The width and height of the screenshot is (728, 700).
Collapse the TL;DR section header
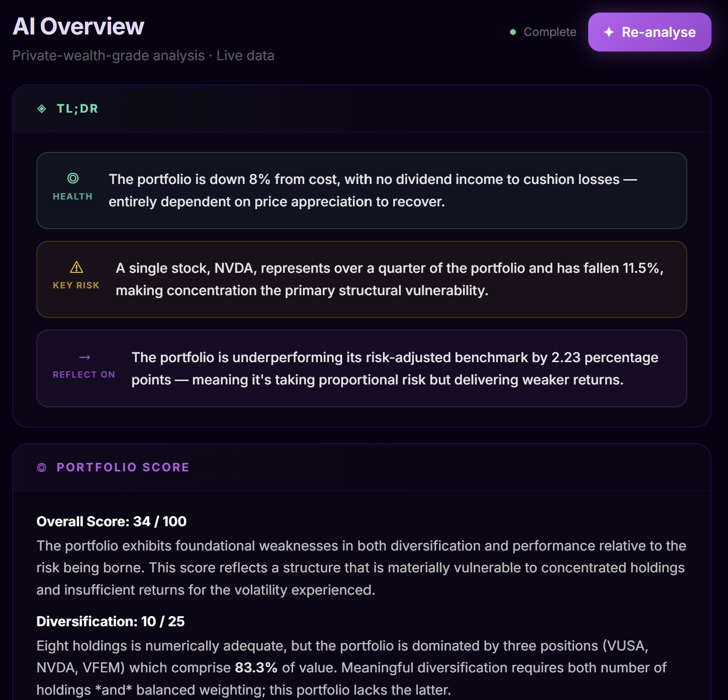click(79, 108)
